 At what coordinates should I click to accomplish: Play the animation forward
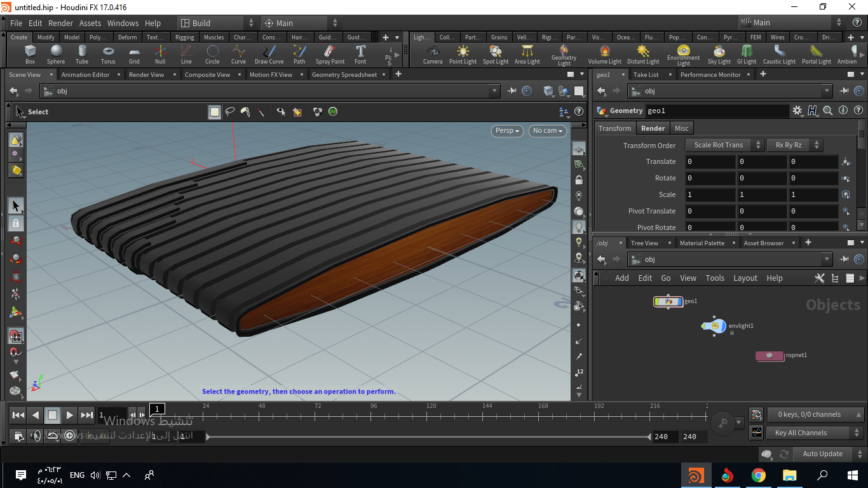tap(70, 415)
